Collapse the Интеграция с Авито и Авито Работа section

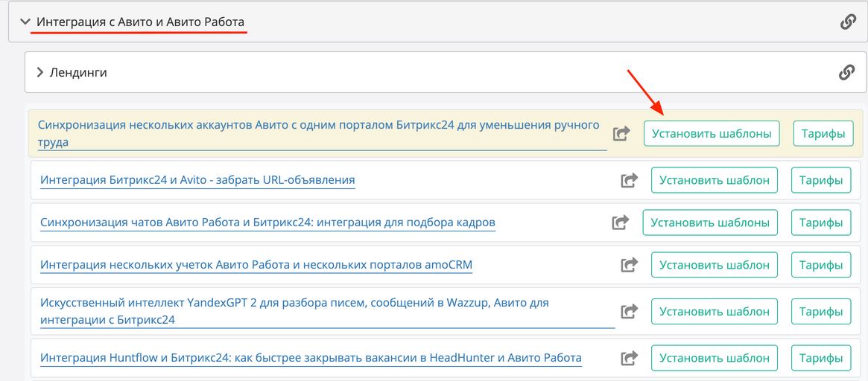[x=25, y=22]
